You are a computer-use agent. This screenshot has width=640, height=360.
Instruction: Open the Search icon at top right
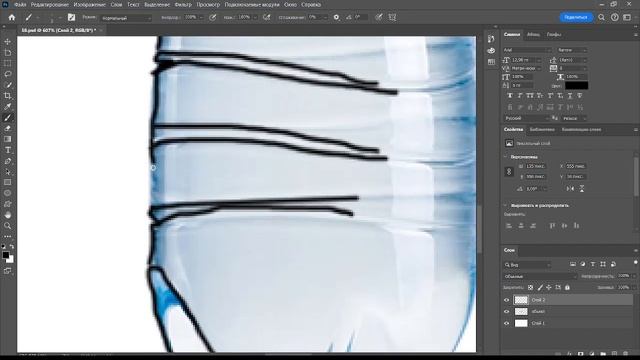[601, 18]
